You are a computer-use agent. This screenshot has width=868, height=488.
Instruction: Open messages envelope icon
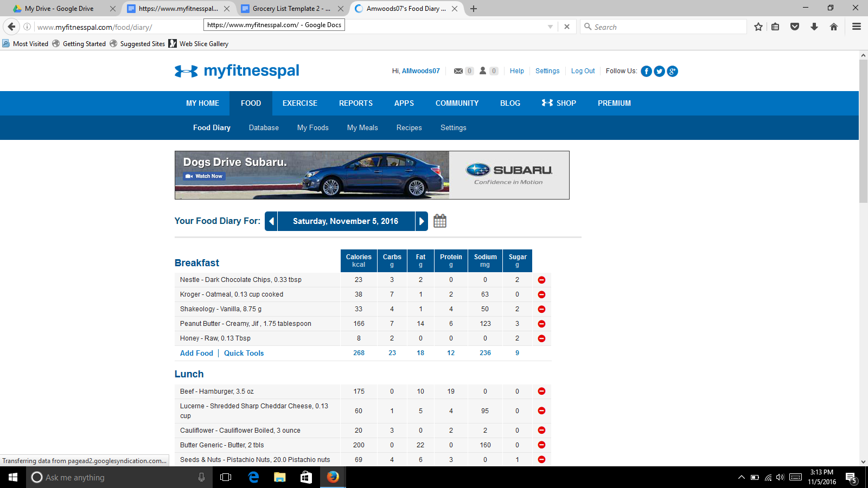458,71
